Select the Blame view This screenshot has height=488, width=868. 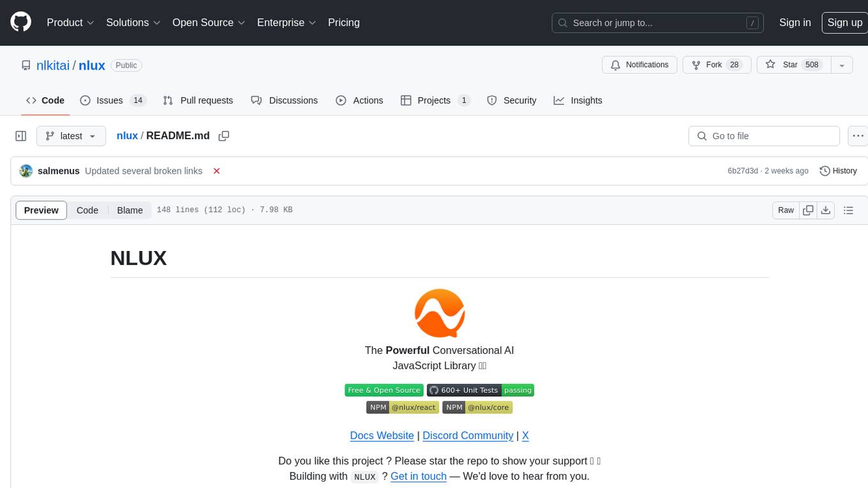click(130, 210)
